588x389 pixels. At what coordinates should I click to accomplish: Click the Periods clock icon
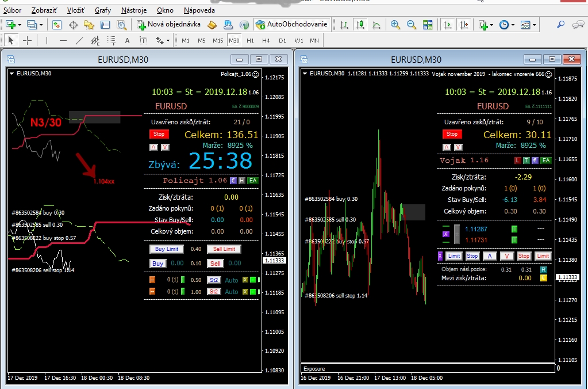pos(504,25)
